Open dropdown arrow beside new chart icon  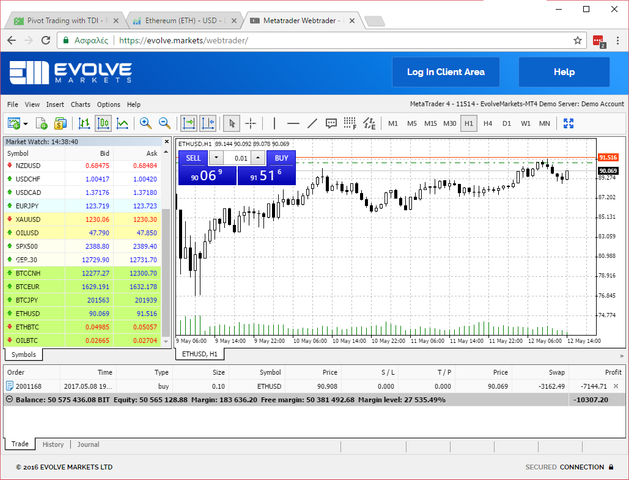26,124
